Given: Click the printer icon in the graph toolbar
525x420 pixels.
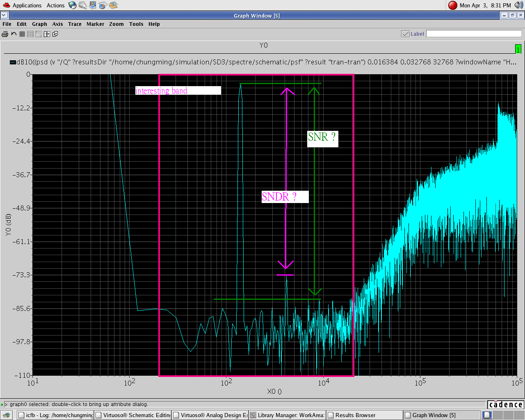Looking at the screenshot, I should click(x=5, y=34).
